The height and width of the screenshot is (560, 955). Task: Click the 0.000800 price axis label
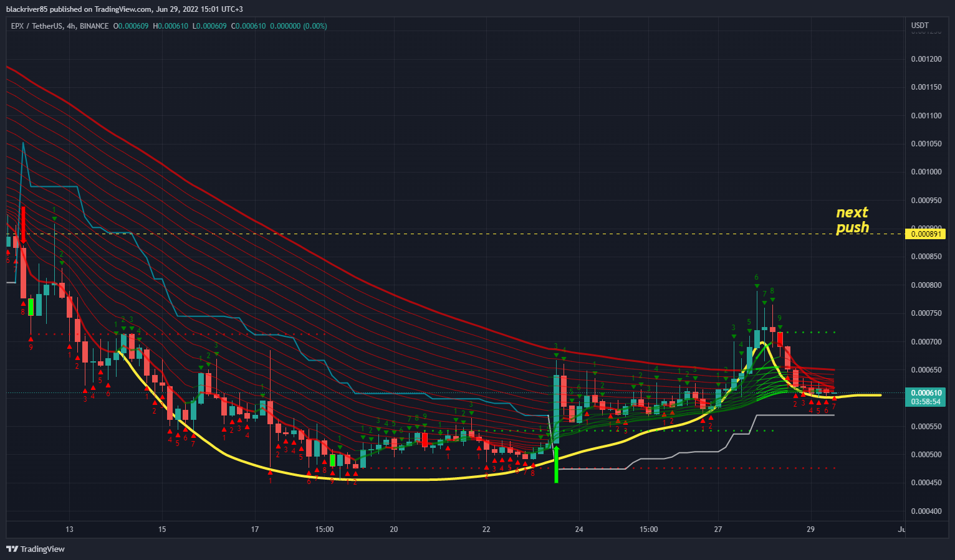click(926, 285)
